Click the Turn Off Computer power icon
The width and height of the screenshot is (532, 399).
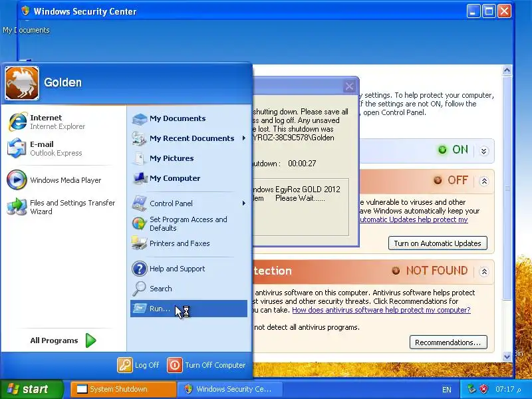(x=175, y=365)
